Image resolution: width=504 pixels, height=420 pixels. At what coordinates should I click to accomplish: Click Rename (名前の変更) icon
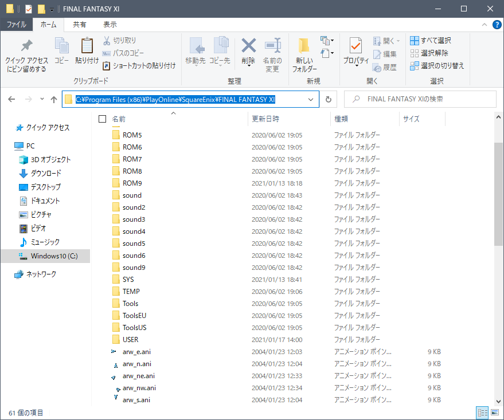coord(272,55)
